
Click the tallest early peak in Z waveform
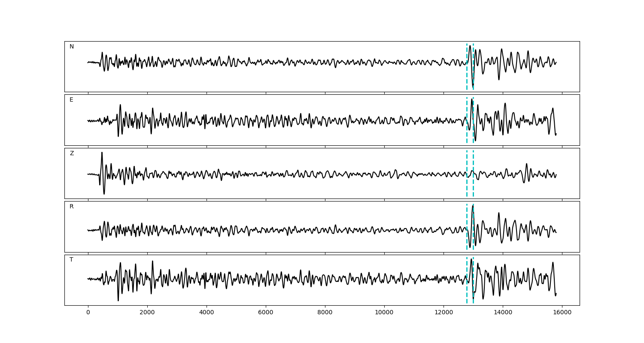102,153
